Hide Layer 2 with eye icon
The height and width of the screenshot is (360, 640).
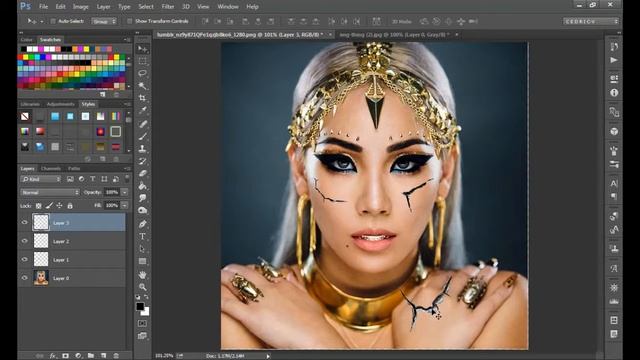coord(24,241)
